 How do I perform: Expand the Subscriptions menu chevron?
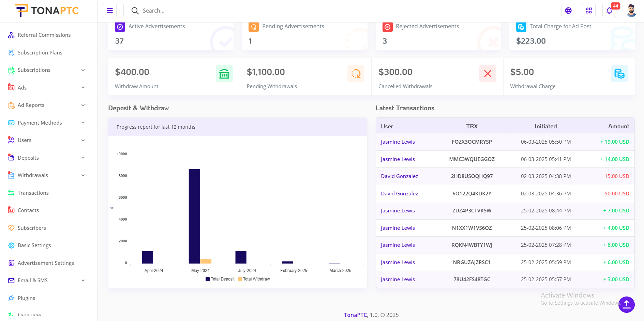(83, 70)
